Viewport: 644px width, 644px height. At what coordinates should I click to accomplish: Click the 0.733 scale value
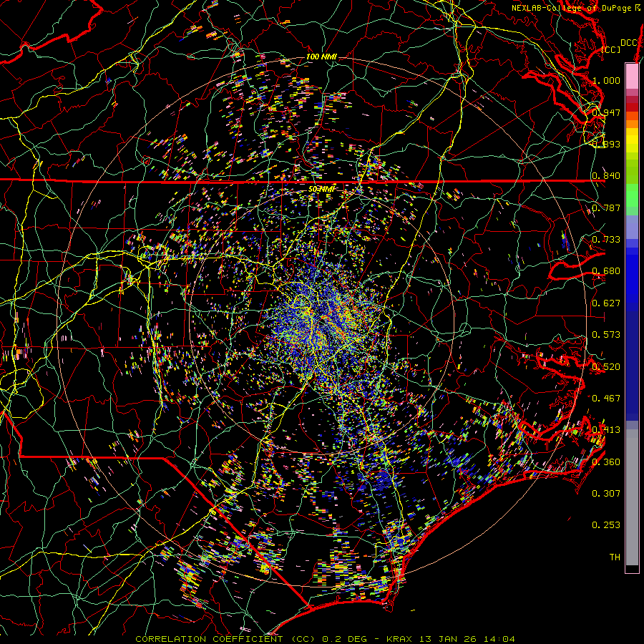point(606,239)
